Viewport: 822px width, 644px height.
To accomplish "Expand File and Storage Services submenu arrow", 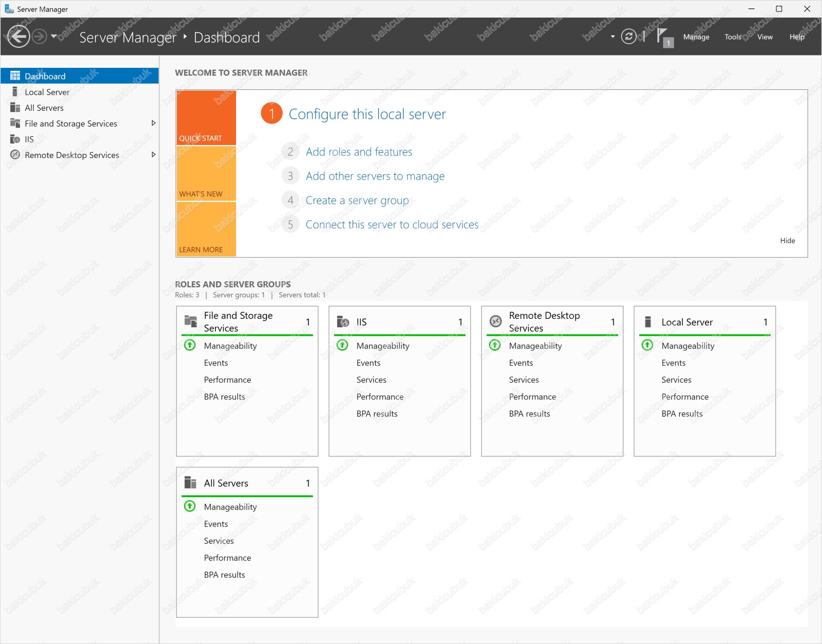I will pyautogui.click(x=153, y=123).
